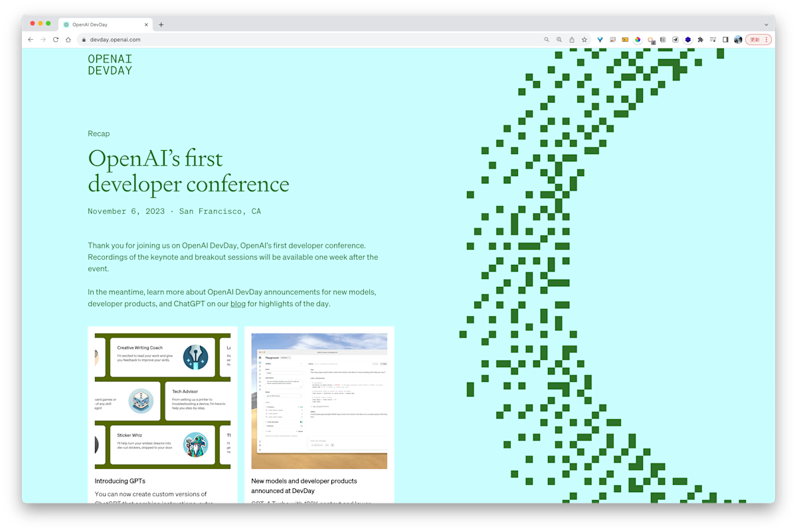Toggle the browser side panel

click(x=725, y=40)
